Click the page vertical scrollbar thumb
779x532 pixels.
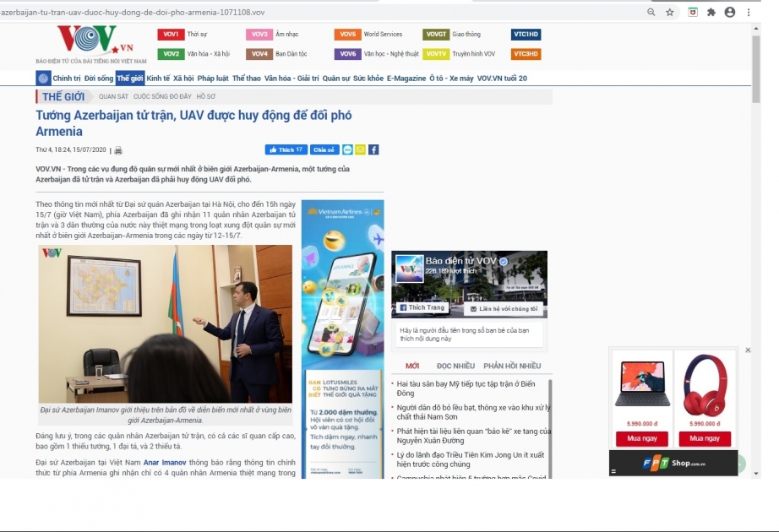click(x=756, y=68)
